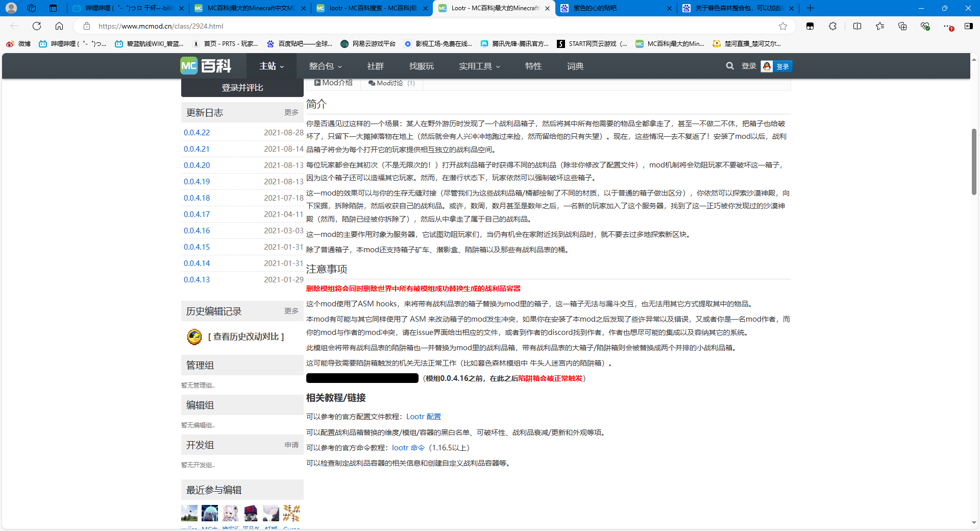Open the 找服玩 nav item
980x531 pixels.
click(421, 66)
